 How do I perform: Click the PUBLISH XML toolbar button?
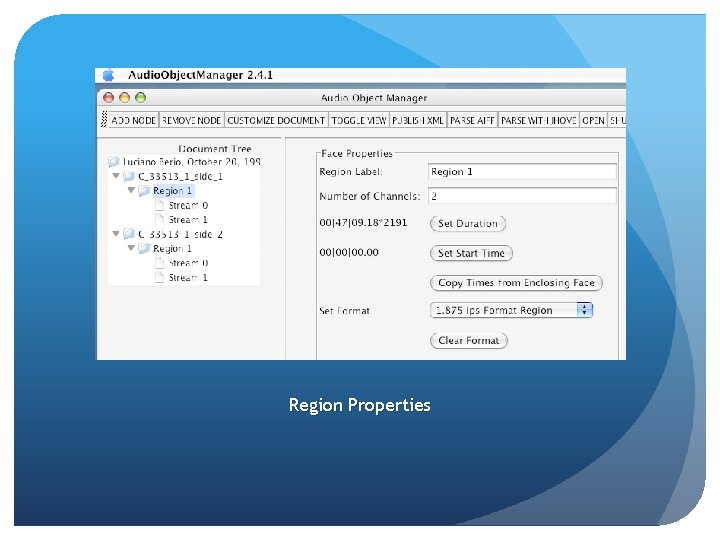[x=418, y=120]
